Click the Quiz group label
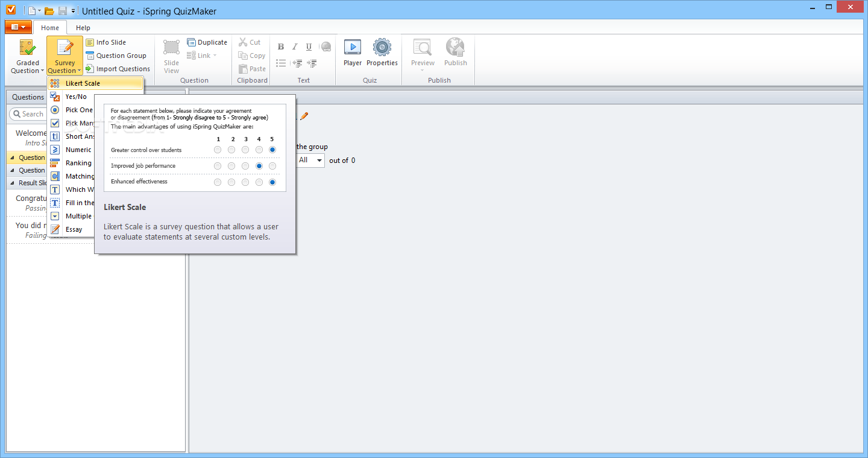 [x=370, y=80]
